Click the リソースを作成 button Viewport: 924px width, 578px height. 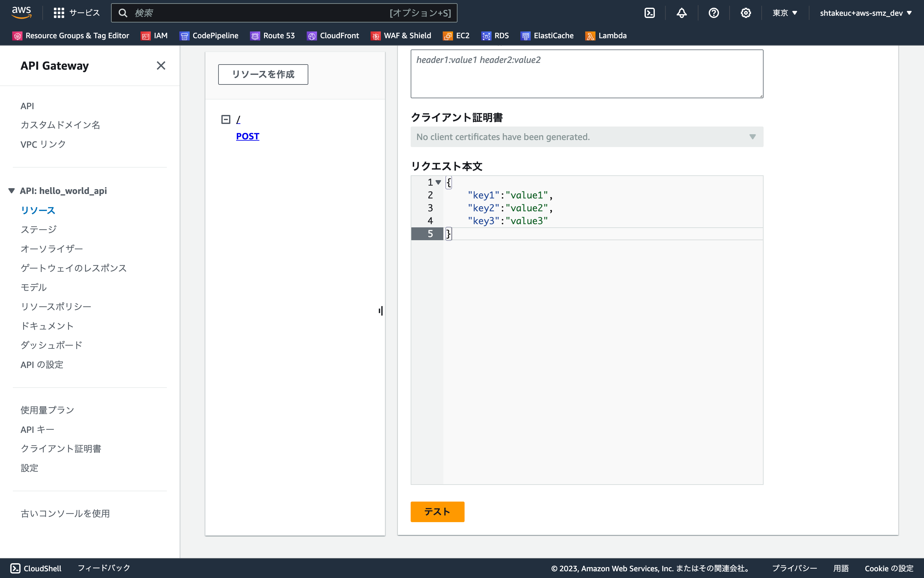coord(263,74)
